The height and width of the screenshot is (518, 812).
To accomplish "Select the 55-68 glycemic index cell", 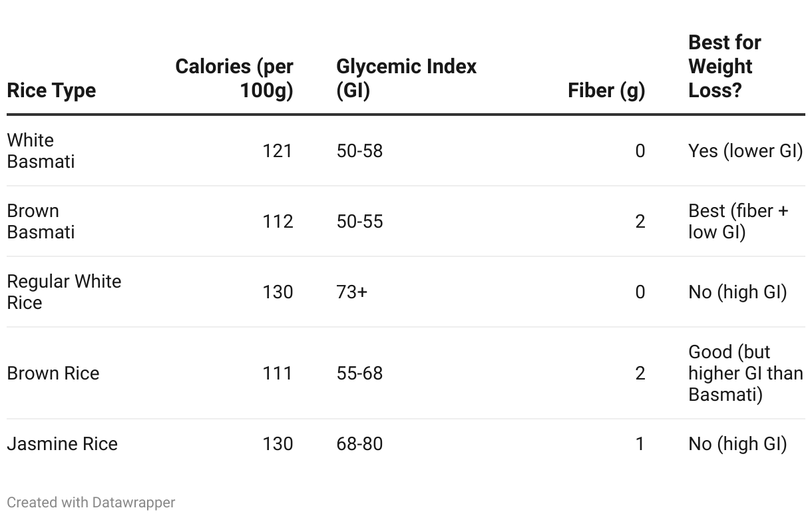I will [x=359, y=373].
